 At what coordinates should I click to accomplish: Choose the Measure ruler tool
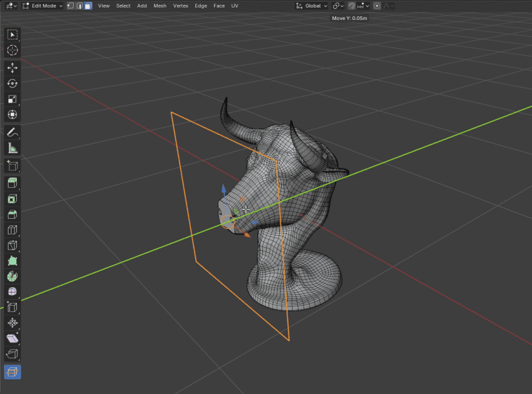pos(12,148)
